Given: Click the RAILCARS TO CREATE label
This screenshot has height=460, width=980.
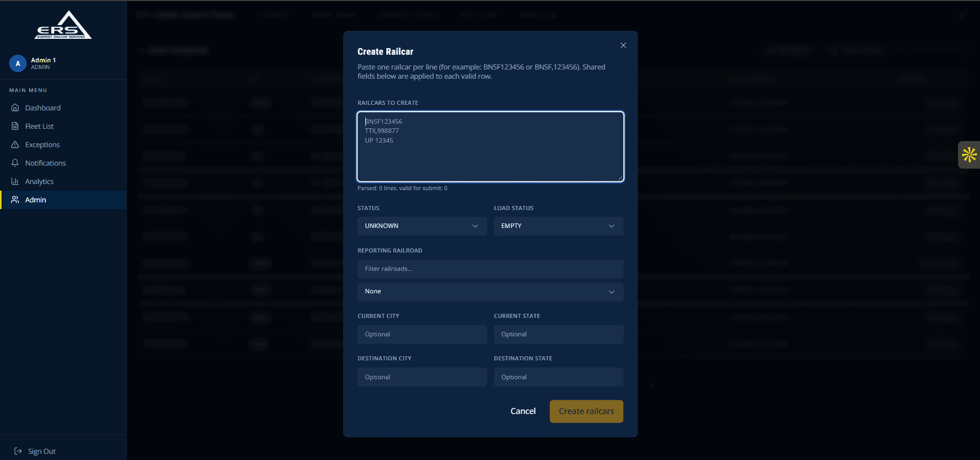Looking at the screenshot, I should coord(388,103).
